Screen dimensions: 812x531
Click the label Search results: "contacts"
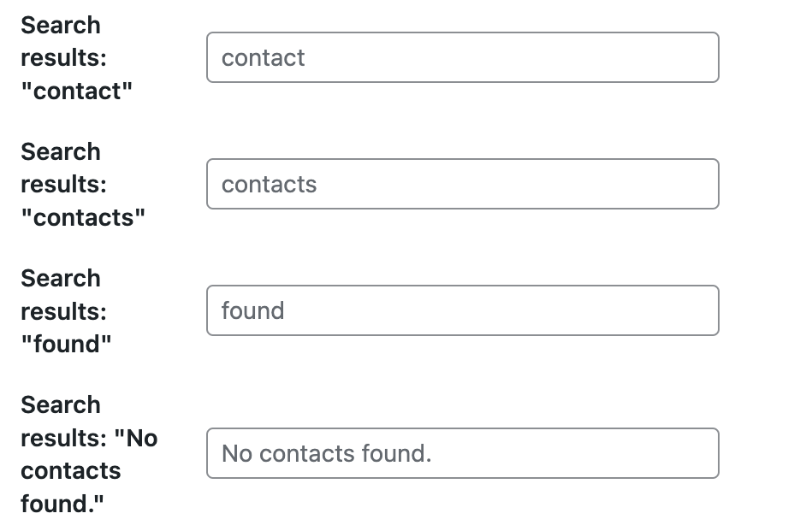click(x=83, y=184)
